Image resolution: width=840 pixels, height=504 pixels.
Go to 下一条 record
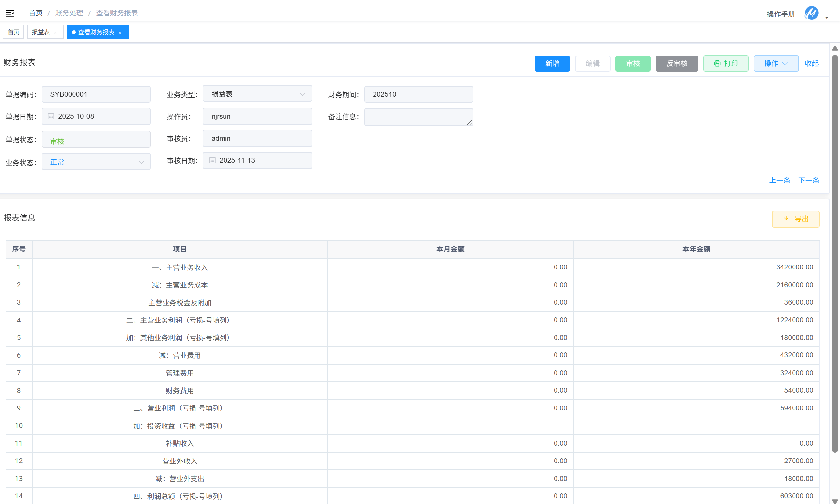coord(808,180)
